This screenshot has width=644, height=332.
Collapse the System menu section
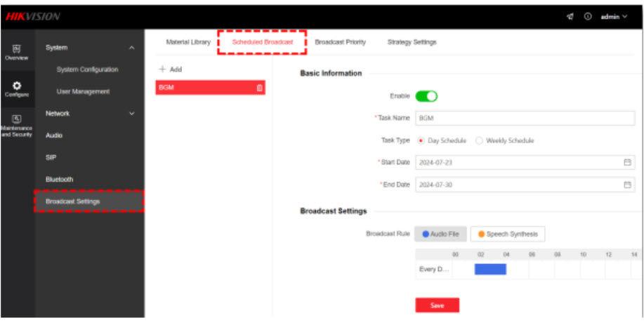click(x=132, y=48)
